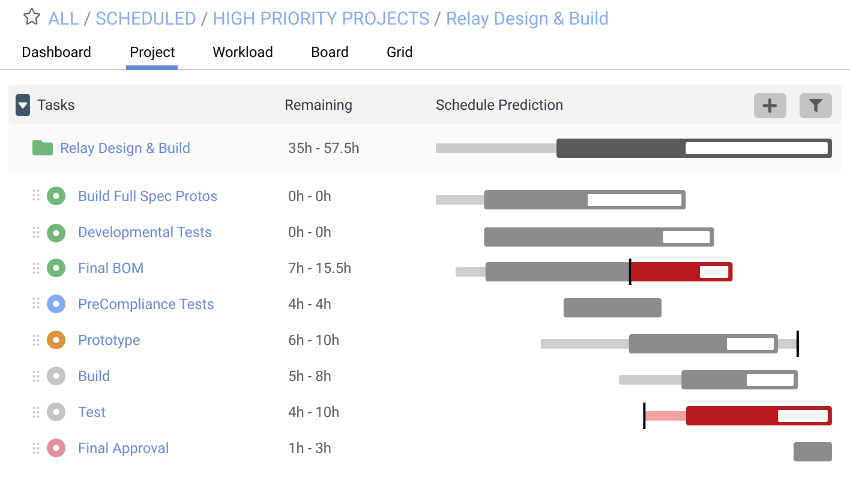Open the Final BOM task link
This screenshot has width=850, height=504.
110,268
